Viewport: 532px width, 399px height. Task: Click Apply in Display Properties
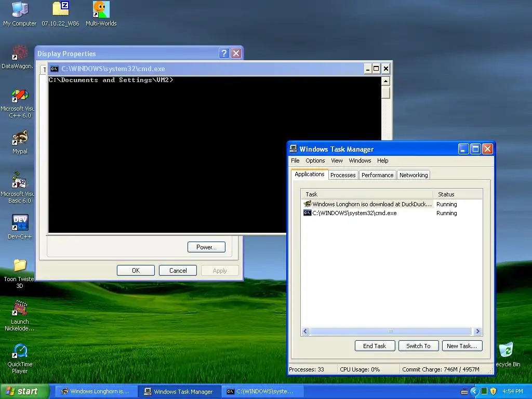point(220,270)
